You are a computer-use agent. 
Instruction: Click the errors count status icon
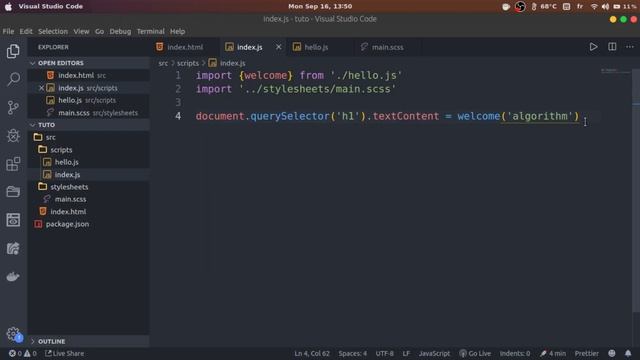tap(16, 353)
